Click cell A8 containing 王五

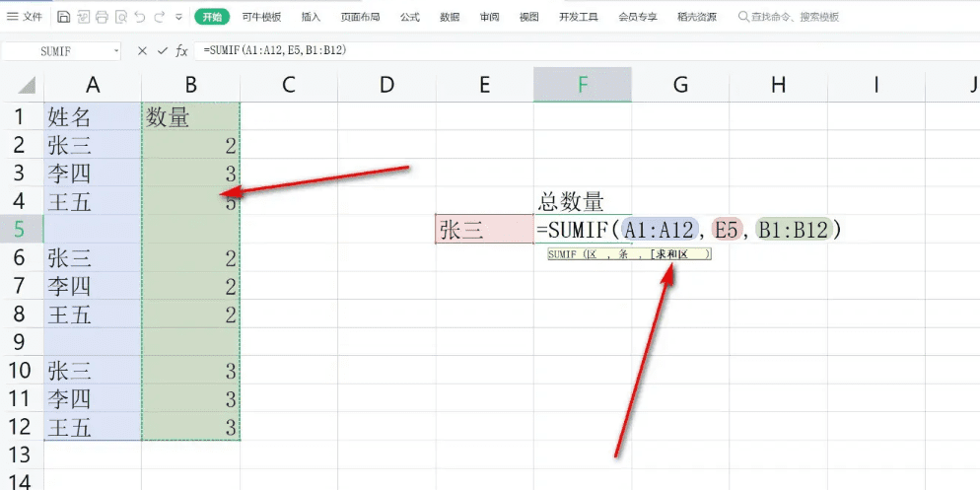(93, 314)
